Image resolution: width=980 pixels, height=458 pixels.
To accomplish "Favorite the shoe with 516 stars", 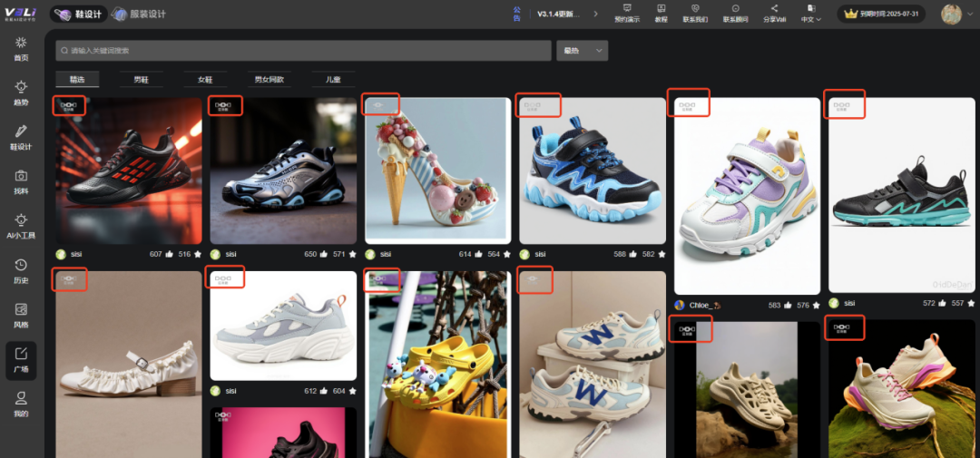I will pos(198,254).
